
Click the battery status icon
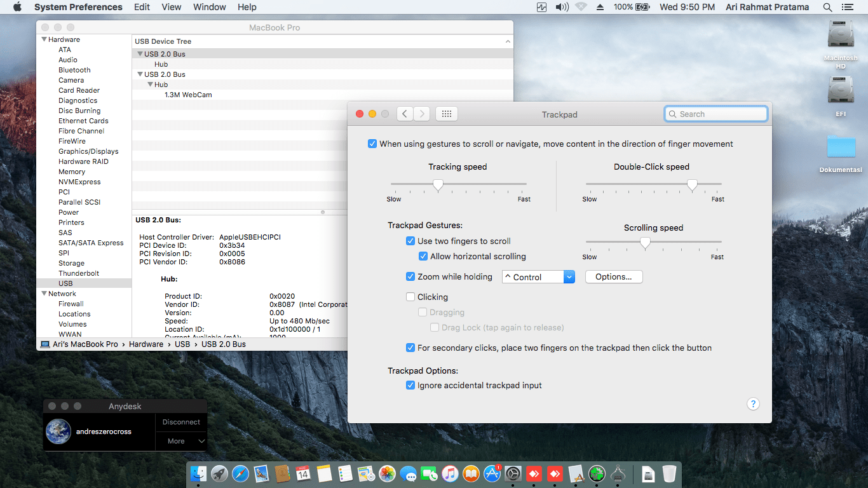(643, 7)
